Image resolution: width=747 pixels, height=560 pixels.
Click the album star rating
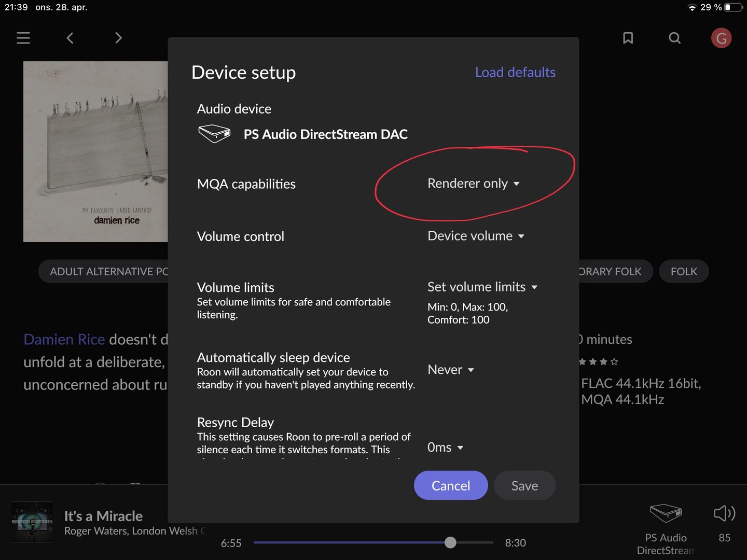point(599,361)
